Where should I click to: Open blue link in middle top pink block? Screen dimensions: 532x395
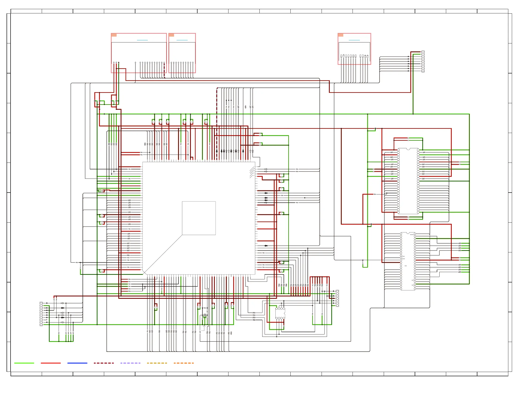tap(182, 40)
